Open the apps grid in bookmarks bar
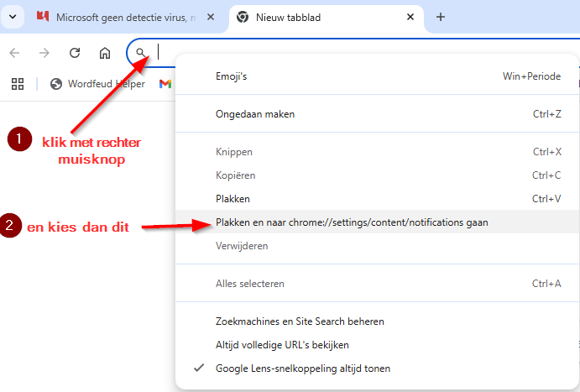 tap(18, 83)
